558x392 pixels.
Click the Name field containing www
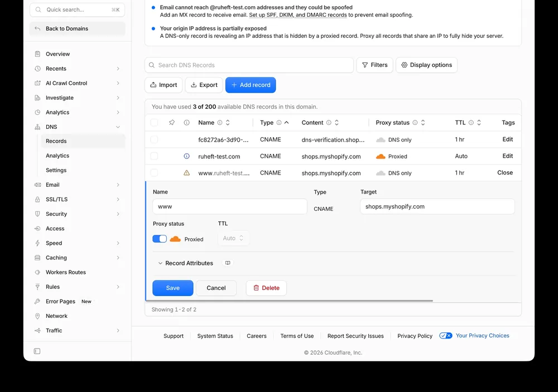tap(230, 207)
